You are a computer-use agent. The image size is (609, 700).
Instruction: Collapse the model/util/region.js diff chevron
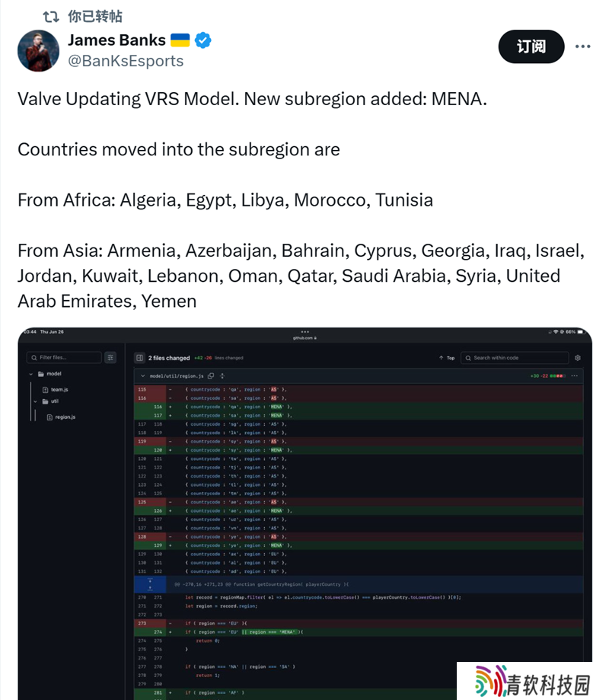point(143,376)
